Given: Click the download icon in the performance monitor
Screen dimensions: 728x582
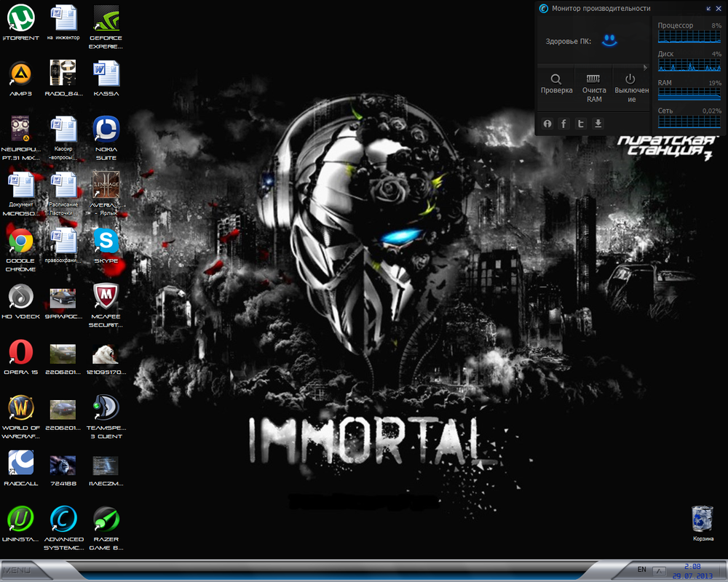Looking at the screenshot, I should click(598, 124).
